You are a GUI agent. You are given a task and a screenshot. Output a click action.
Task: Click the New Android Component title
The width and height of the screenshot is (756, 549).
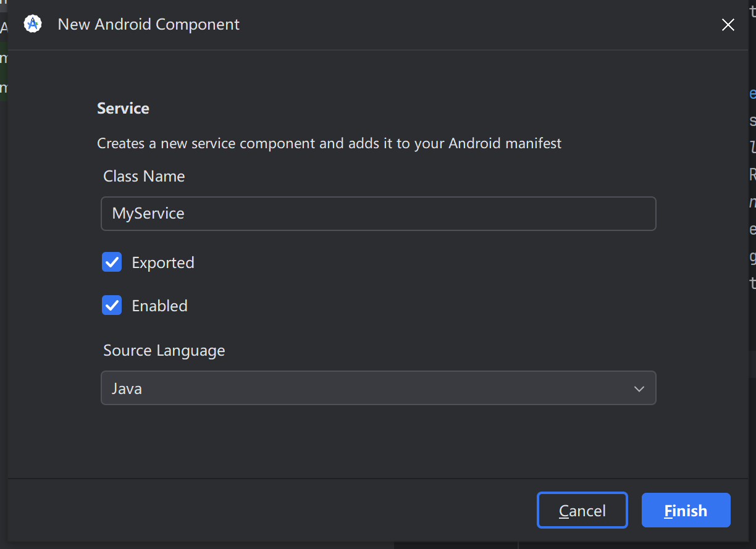coord(148,25)
